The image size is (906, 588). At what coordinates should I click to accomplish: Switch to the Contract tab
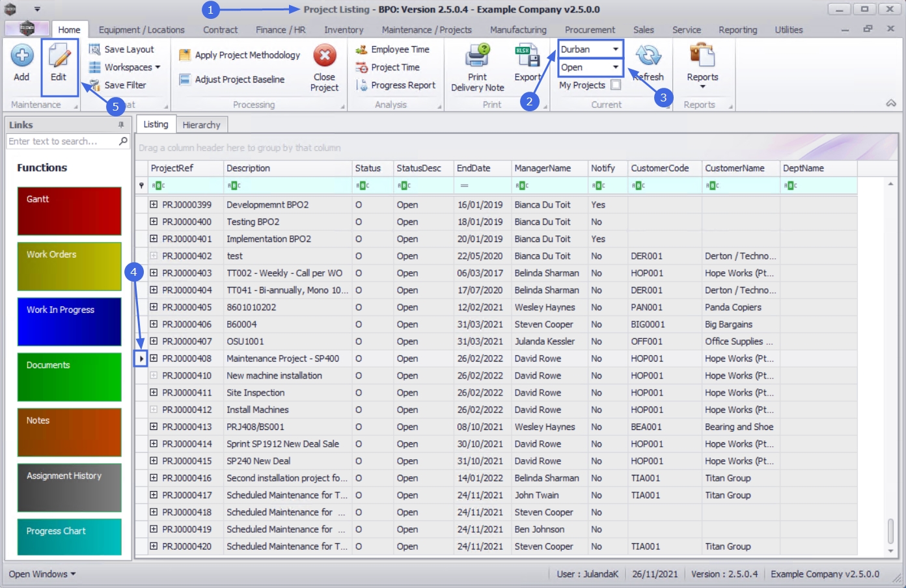pyautogui.click(x=220, y=30)
